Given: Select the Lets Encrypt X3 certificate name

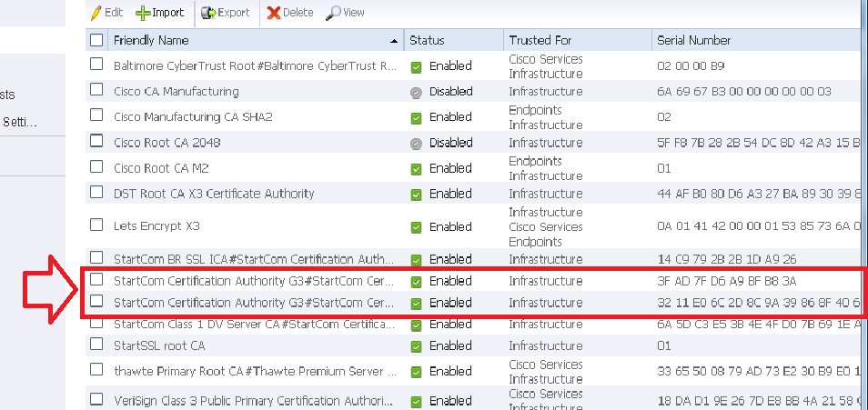Looking at the screenshot, I should point(156,226).
